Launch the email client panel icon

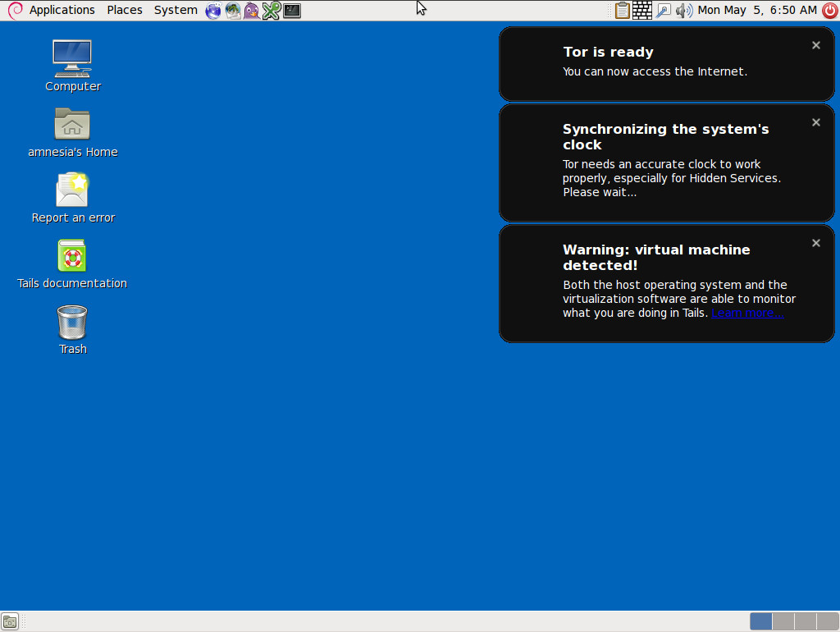232,10
